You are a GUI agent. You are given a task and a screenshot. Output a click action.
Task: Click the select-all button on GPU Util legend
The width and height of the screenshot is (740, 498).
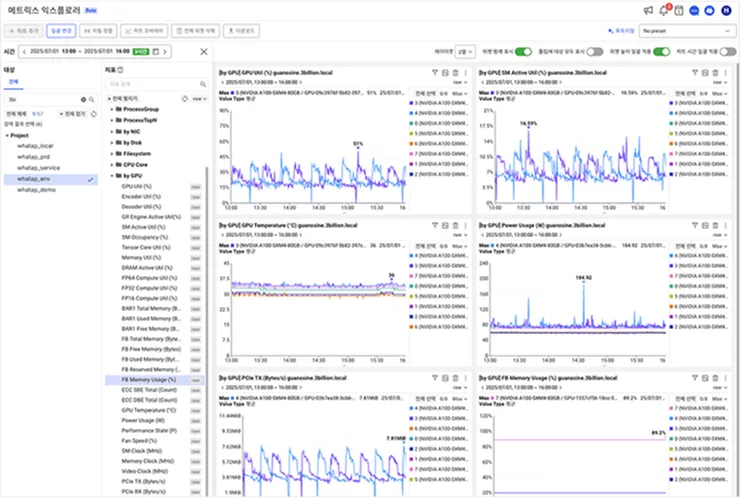(426, 93)
